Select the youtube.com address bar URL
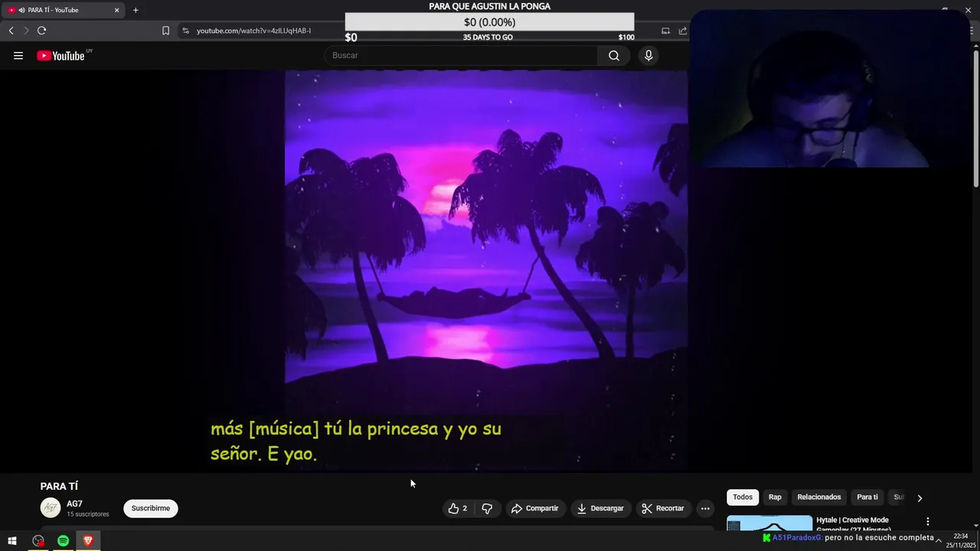Viewport: 980px width, 551px height. pos(253,31)
